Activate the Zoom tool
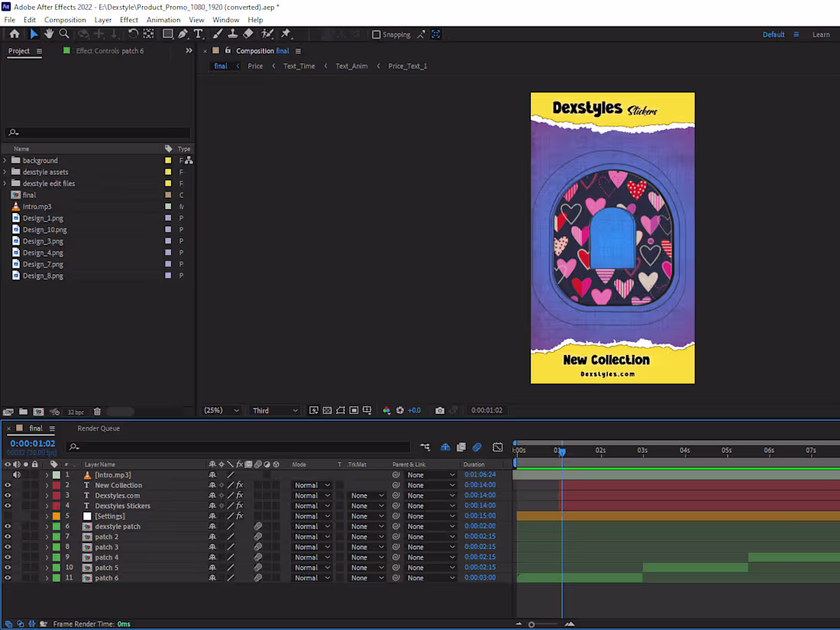This screenshot has height=630, width=840. point(64,34)
